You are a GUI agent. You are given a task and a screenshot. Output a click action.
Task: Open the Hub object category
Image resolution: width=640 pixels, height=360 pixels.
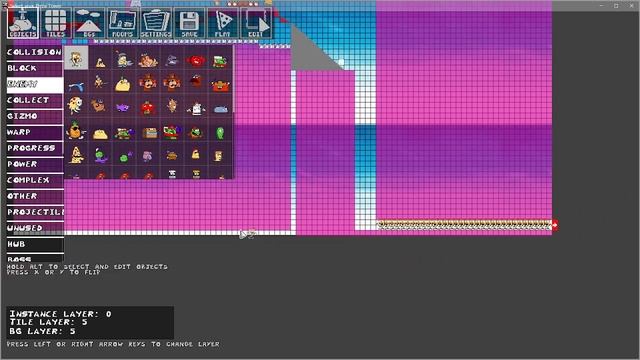point(35,244)
